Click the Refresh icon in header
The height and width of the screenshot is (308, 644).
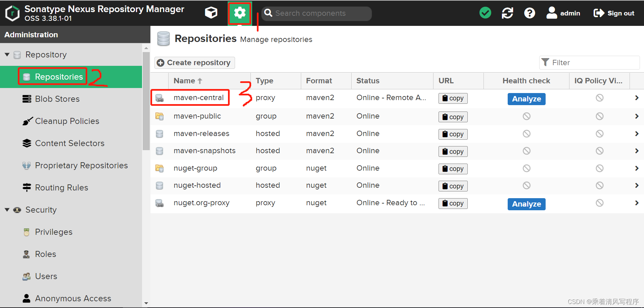tap(507, 13)
